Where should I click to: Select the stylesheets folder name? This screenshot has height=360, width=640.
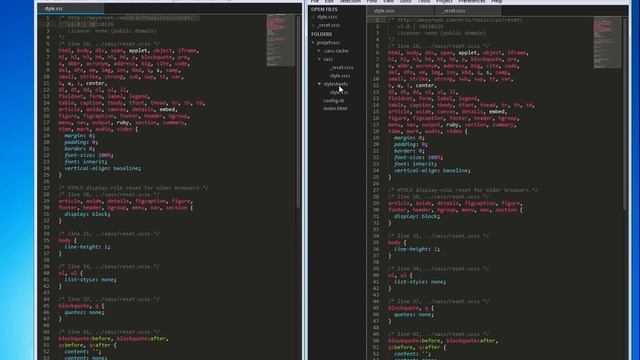(336, 84)
